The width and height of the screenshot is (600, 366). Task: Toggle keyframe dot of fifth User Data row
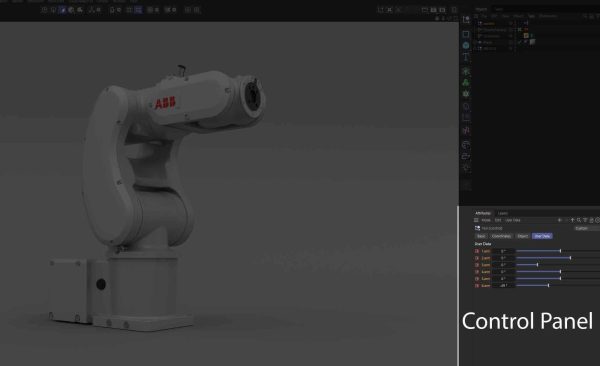click(x=477, y=279)
